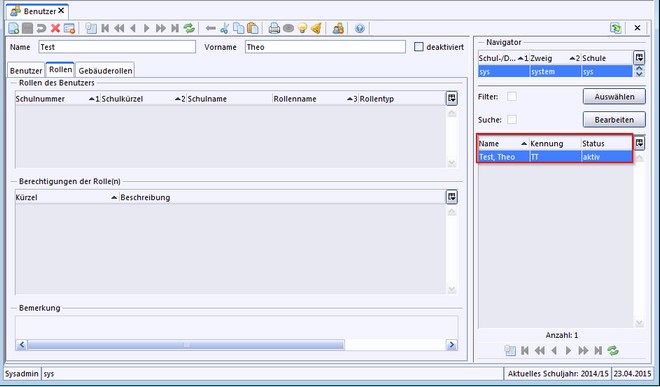
Task: Click the Auswählen button
Action: pyautogui.click(x=614, y=97)
